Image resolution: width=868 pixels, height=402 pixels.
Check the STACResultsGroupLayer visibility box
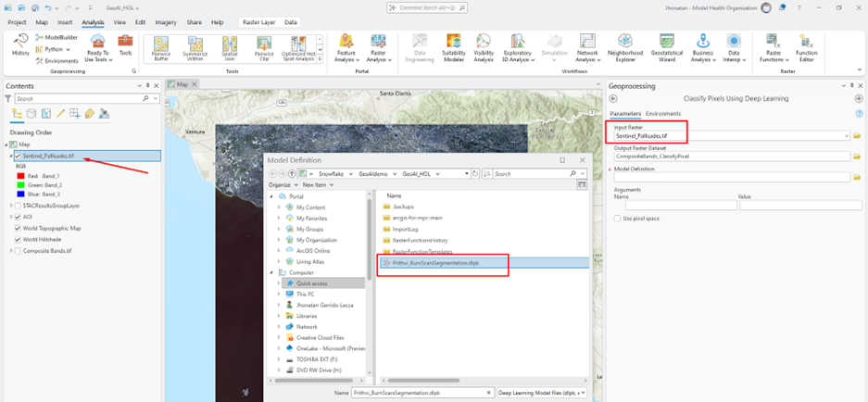click(18, 206)
